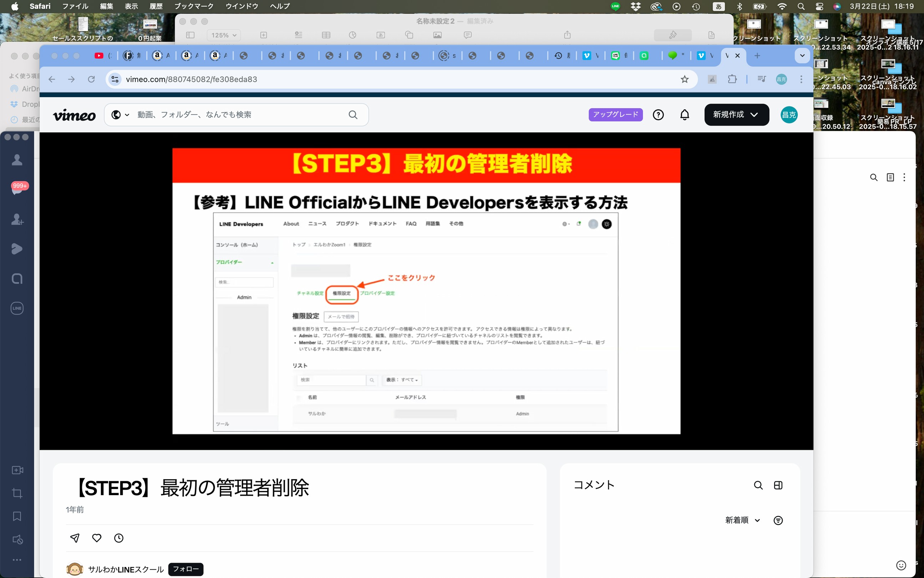Click the search magnifier in Vimeo search box
This screenshot has width=924, height=578.
tap(353, 115)
